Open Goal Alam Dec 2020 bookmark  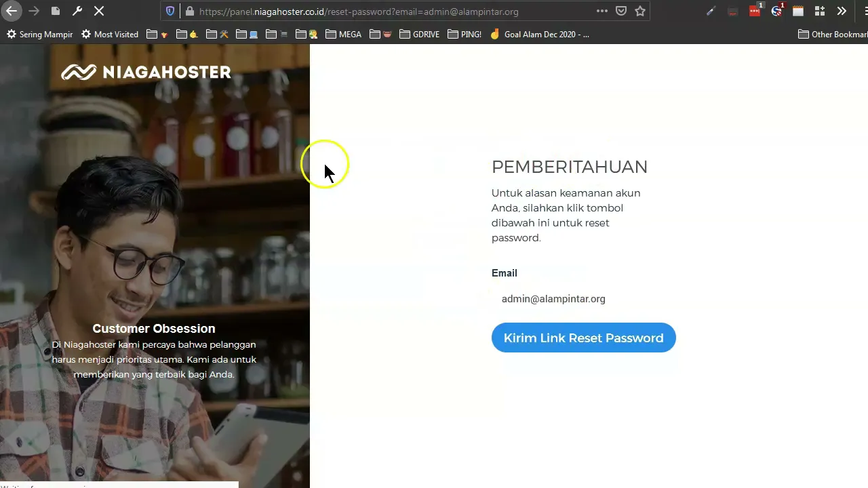[540, 35]
